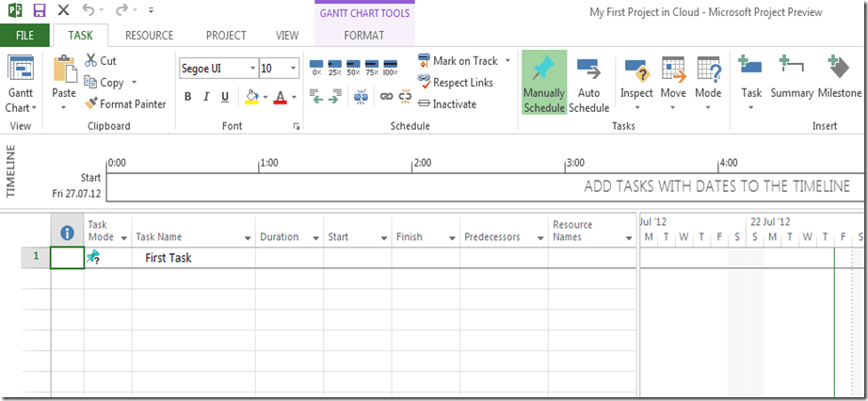Screen dimensions: 868x401
Task: Open the FILE tab
Action: (25, 36)
